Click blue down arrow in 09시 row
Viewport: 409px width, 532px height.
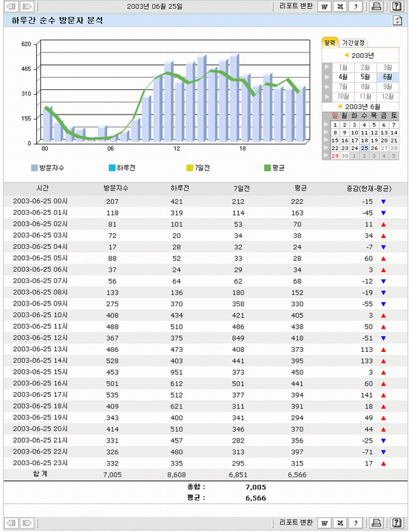(383, 304)
